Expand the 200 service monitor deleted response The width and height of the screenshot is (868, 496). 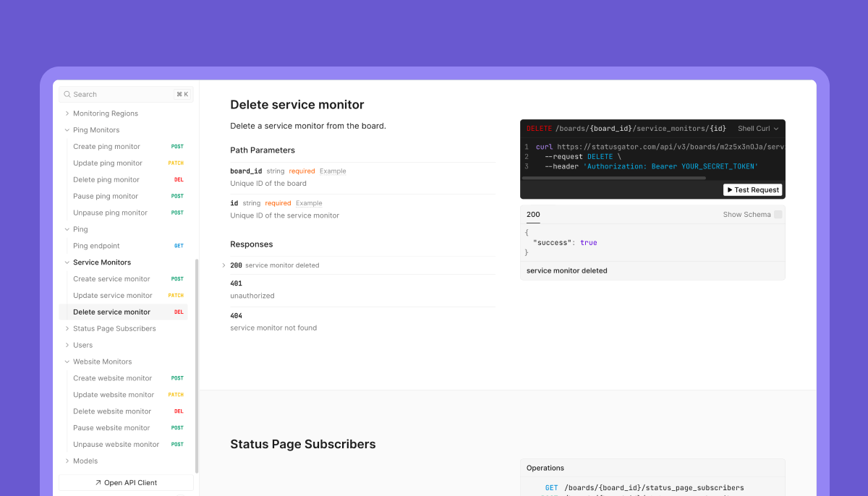(224, 265)
